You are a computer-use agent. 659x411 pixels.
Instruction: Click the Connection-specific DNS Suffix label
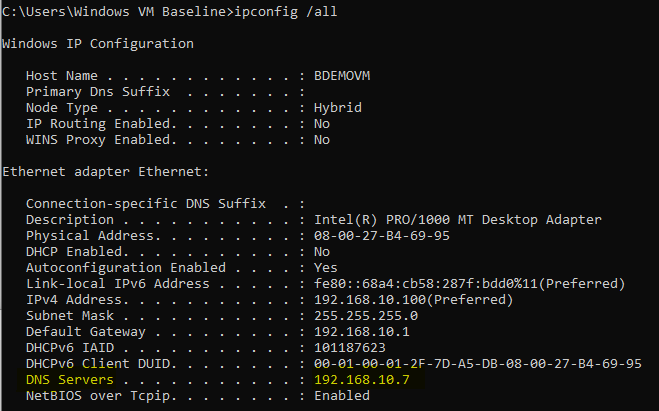(146, 204)
